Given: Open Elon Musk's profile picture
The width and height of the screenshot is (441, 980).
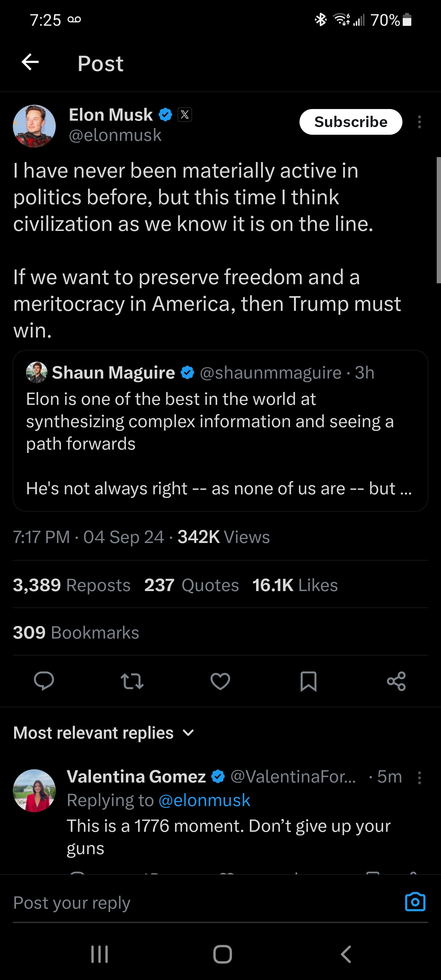Looking at the screenshot, I should pos(34,126).
